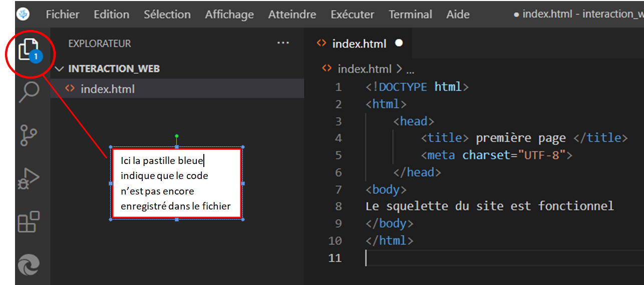Click the VS Code logo icon
This screenshot has width=644, height=285.
[x=23, y=14]
